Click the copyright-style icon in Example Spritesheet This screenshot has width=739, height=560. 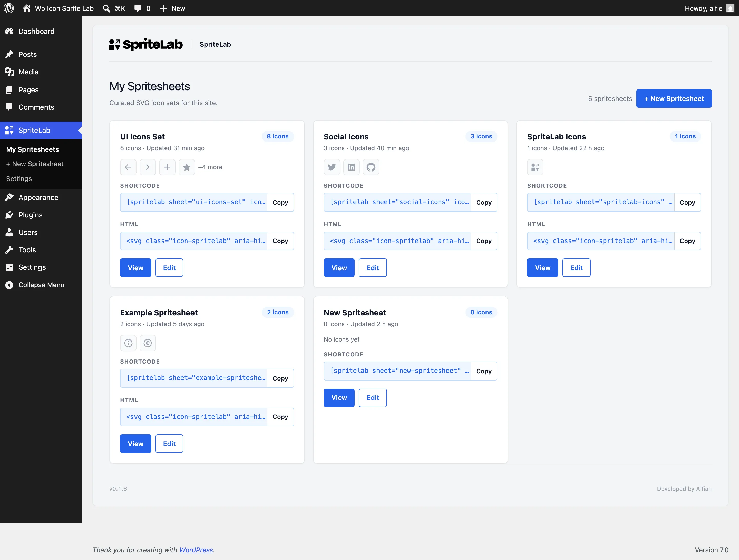coord(148,343)
